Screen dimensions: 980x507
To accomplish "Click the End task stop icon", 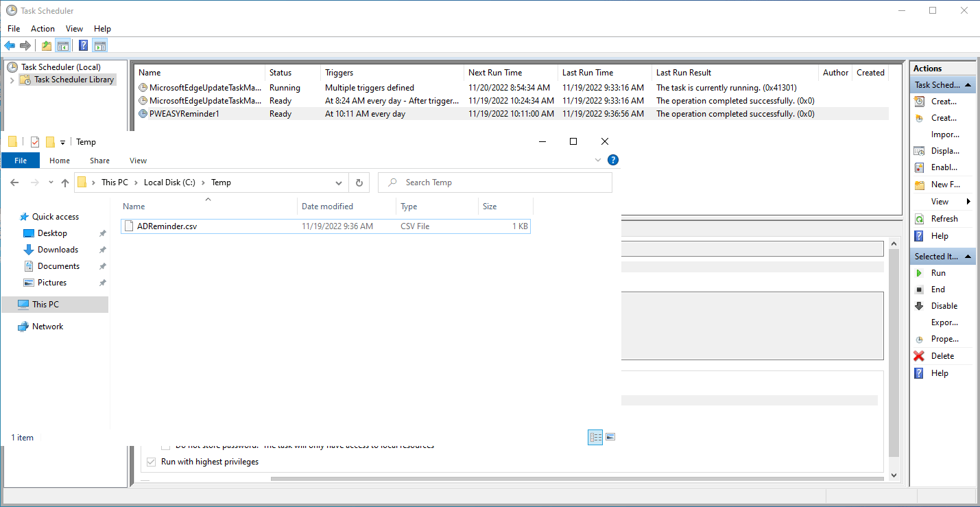I will pos(919,290).
